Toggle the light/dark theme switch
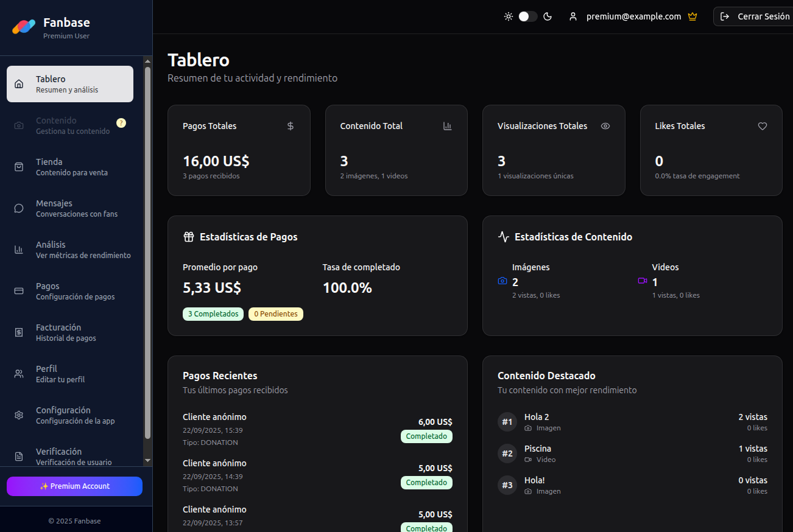 (527, 16)
